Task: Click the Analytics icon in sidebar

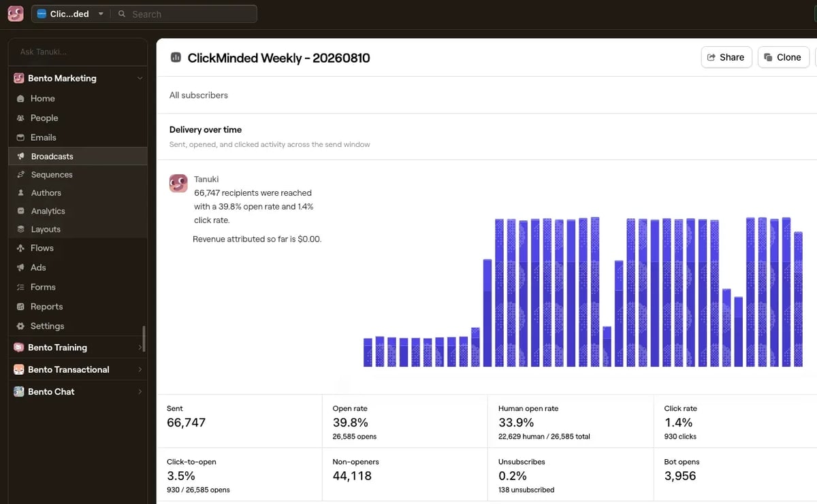Action: [x=20, y=212]
